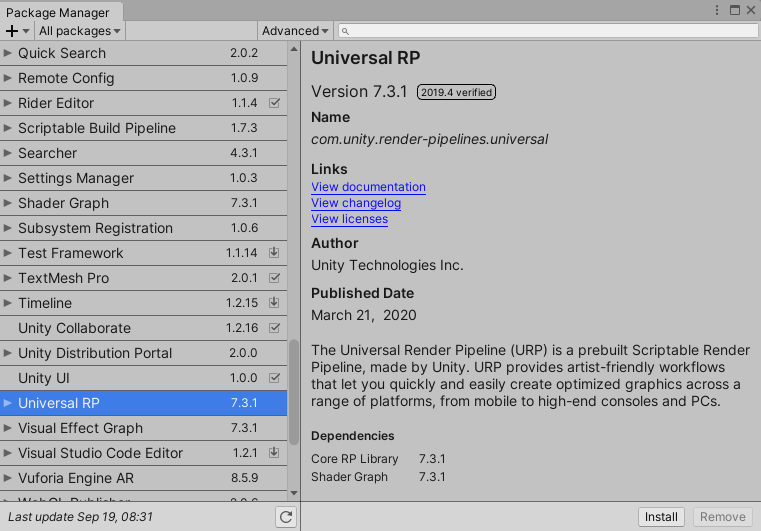Image resolution: width=761 pixels, height=531 pixels.
Task: Select Vuforia Engine AR in package list
Action: coord(76,478)
